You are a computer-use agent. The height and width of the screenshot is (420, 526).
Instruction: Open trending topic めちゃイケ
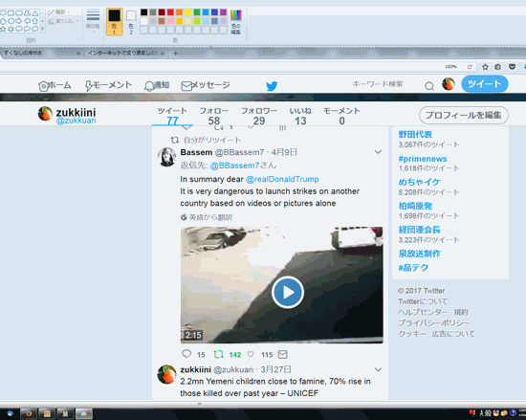tap(419, 182)
